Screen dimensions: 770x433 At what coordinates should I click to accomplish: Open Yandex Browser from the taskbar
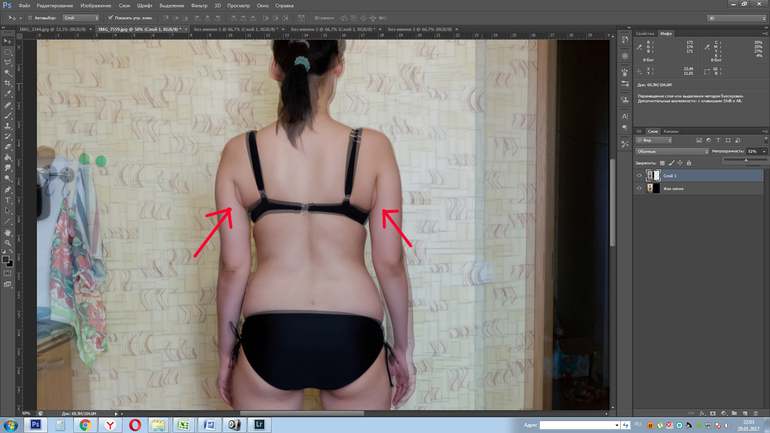pos(109,425)
